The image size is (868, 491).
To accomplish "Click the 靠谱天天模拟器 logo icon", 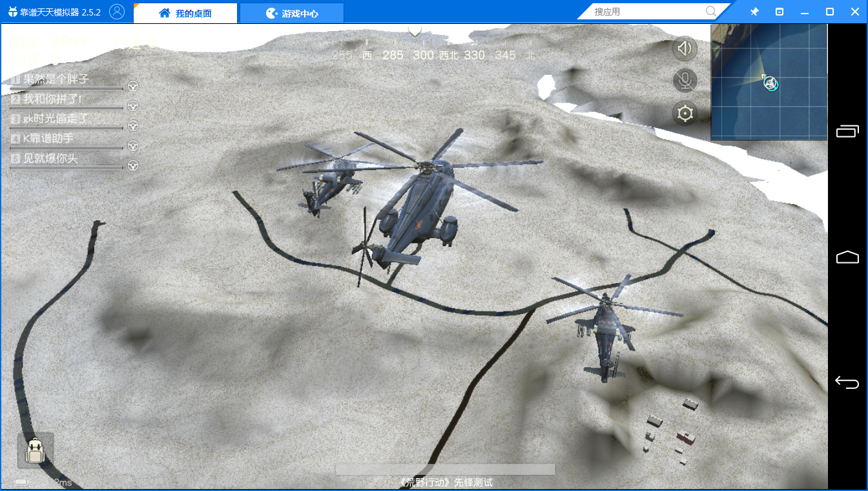I will pyautogui.click(x=12, y=12).
